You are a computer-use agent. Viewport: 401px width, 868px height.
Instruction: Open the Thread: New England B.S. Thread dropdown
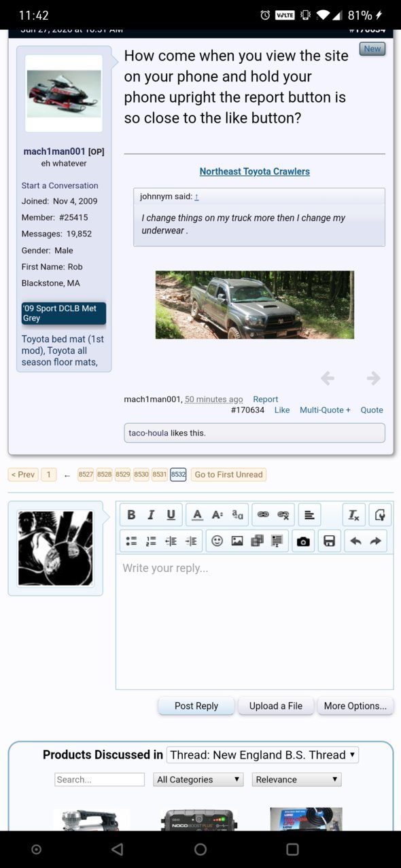tap(262, 755)
